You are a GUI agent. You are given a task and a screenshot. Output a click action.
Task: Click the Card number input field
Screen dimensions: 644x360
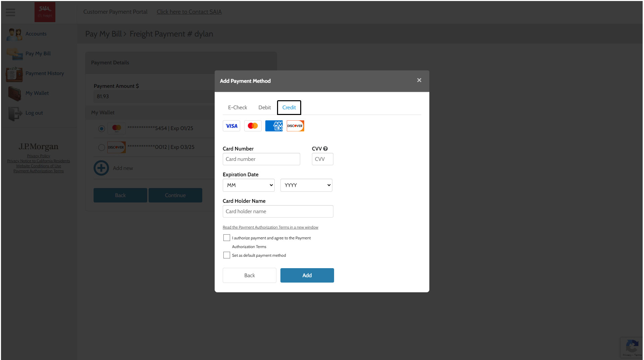point(261,159)
